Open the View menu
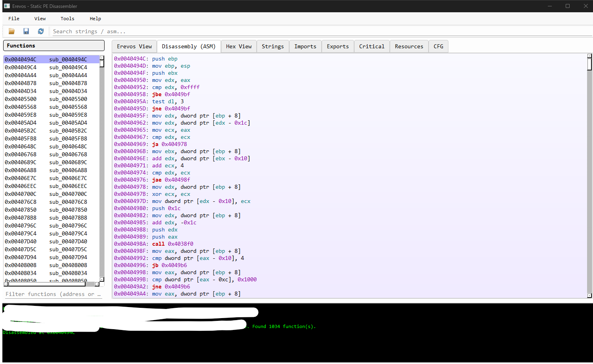This screenshot has height=364, width=593. [40, 19]
